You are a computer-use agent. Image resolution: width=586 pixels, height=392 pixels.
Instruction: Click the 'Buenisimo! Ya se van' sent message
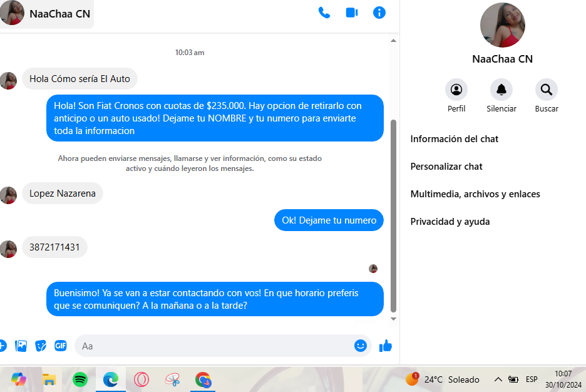point(215,299)
